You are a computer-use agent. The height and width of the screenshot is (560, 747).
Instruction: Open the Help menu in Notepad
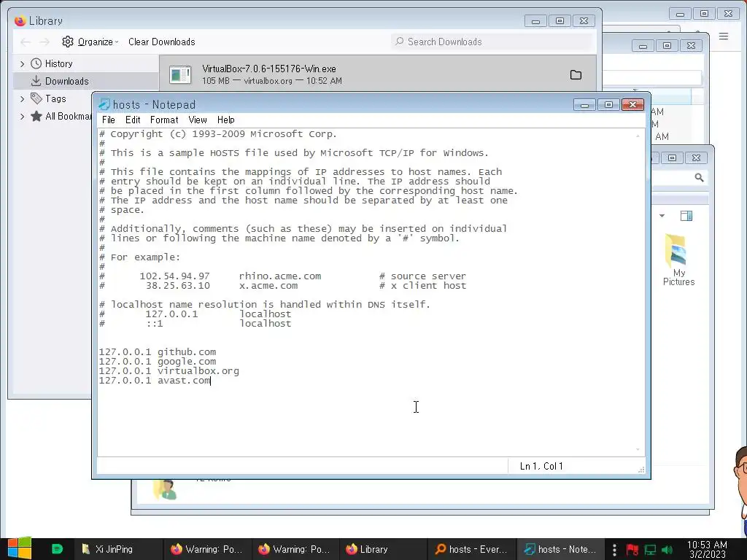(226, 120)
